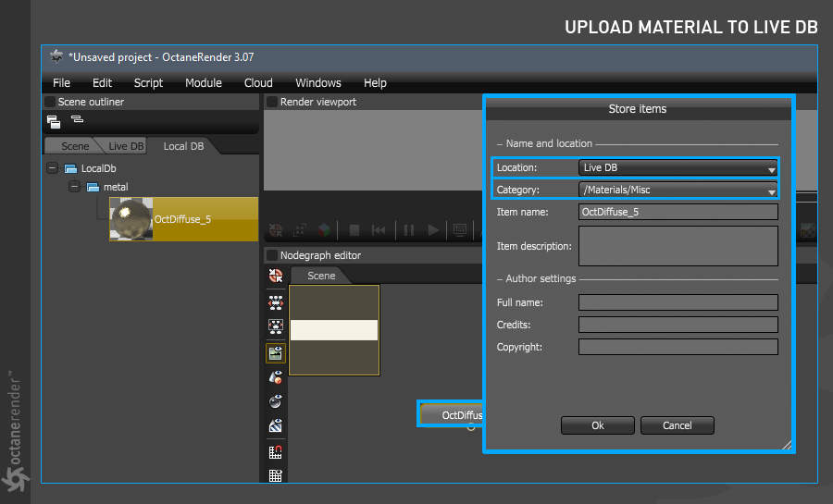Click the recenter icon in render viewport toolbar
The height and width of the screenshot is (504, 833).
276,230
